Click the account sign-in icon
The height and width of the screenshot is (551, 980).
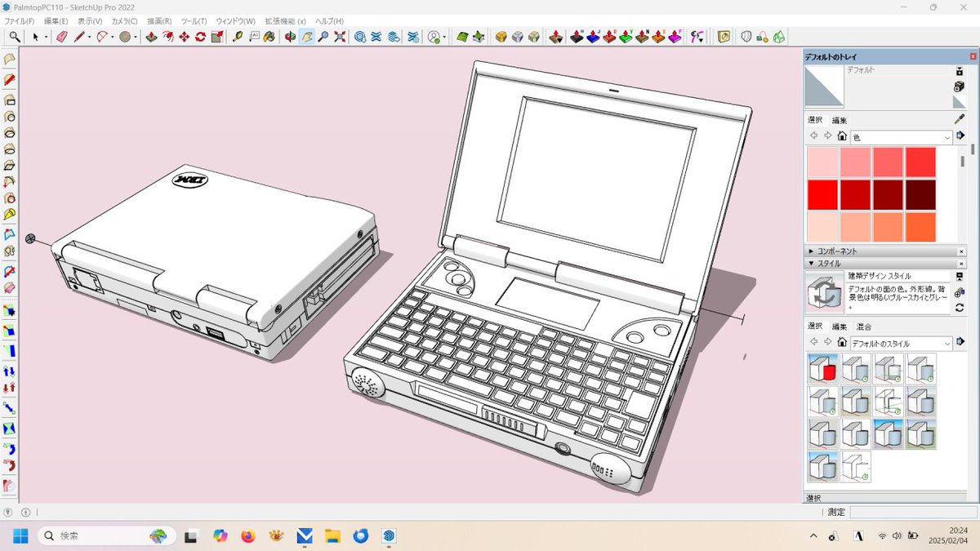pyautogui.click(x=434, y=37)
